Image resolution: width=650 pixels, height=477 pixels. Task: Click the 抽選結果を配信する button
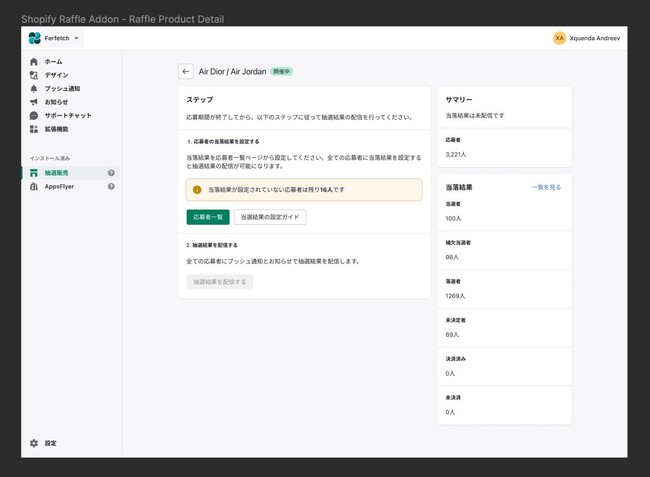(x=220, y=282)
